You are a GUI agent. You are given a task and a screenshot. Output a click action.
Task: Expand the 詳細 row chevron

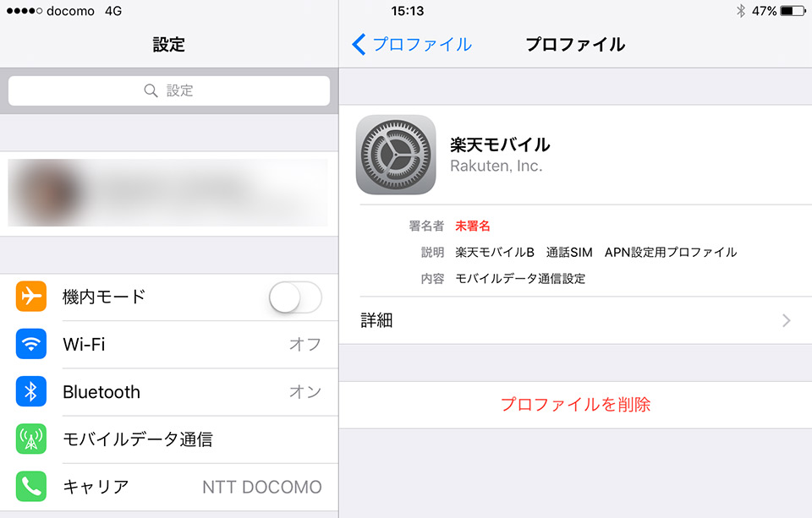(786, 321)
